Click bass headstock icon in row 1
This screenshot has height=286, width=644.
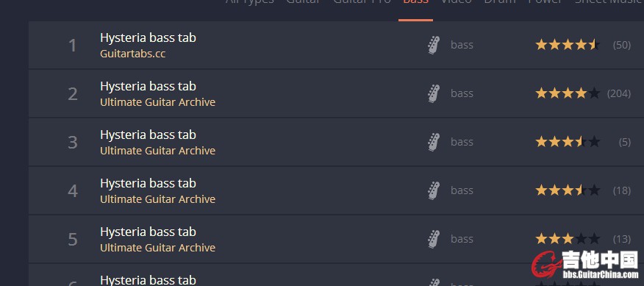(434, 45)
